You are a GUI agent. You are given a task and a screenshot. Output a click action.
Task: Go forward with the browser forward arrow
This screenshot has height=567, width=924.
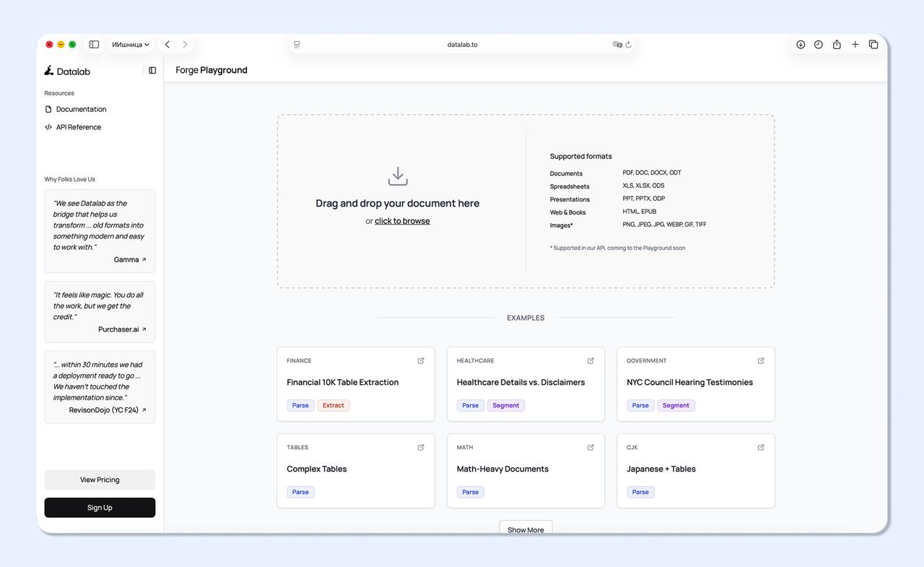tap(185, 44)
